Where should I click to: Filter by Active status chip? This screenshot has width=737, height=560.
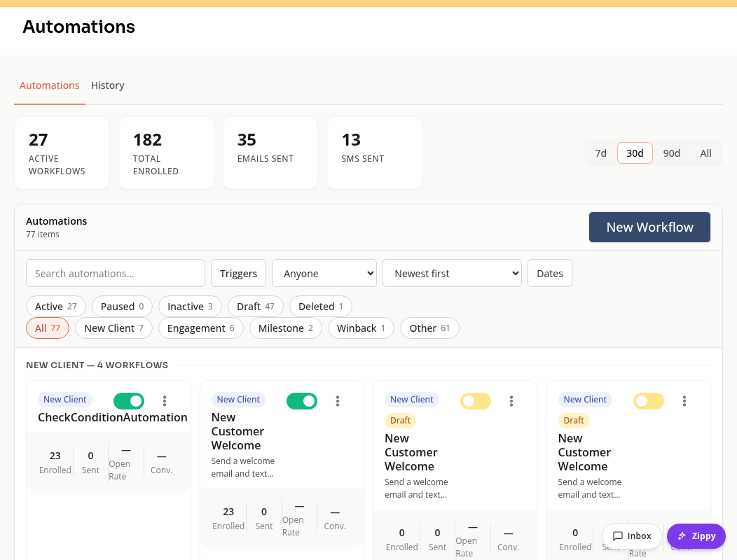[x=56, y=307]
